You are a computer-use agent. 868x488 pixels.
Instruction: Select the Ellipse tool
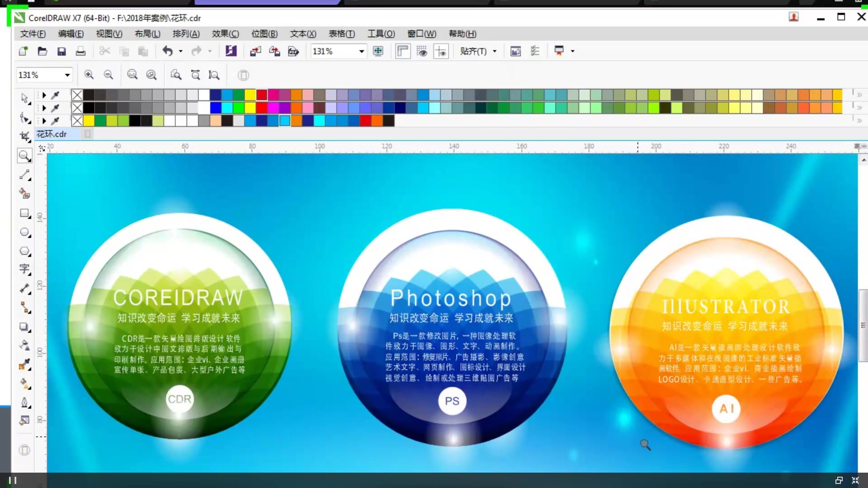pos(24,232)
